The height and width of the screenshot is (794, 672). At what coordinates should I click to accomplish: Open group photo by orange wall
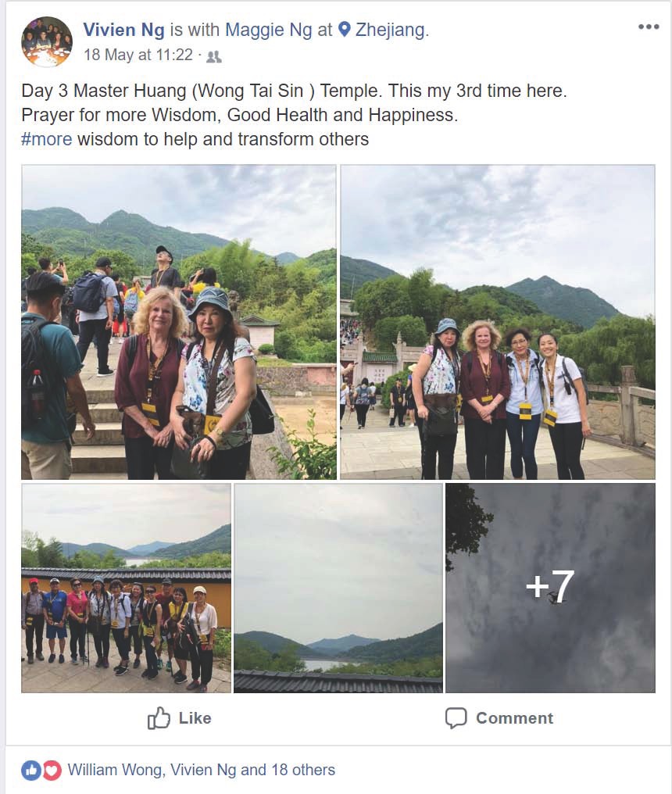point(126,588)
